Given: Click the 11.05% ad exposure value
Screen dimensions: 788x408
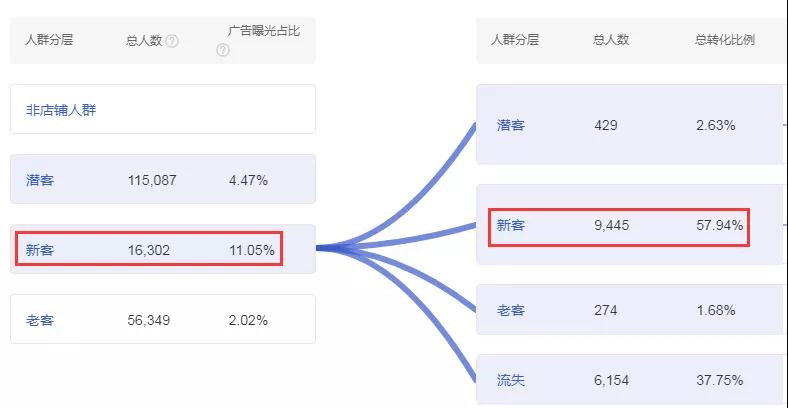Looking at the screenshot, I should (251, 250).
